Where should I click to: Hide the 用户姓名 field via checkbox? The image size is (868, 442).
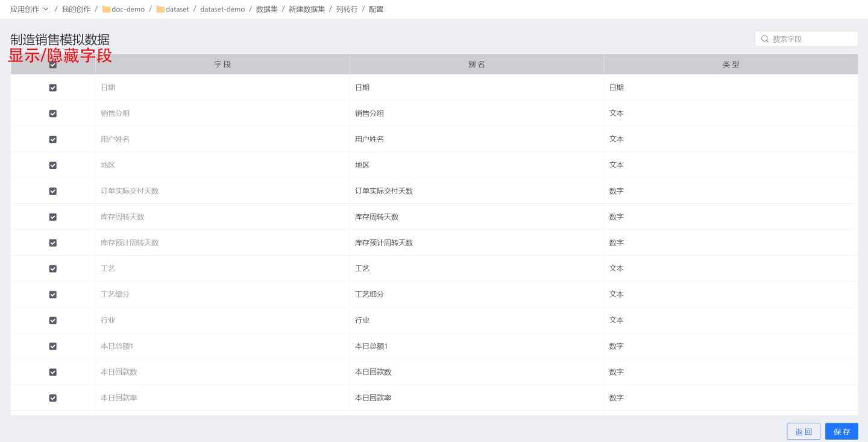click(x=53, y=139)
